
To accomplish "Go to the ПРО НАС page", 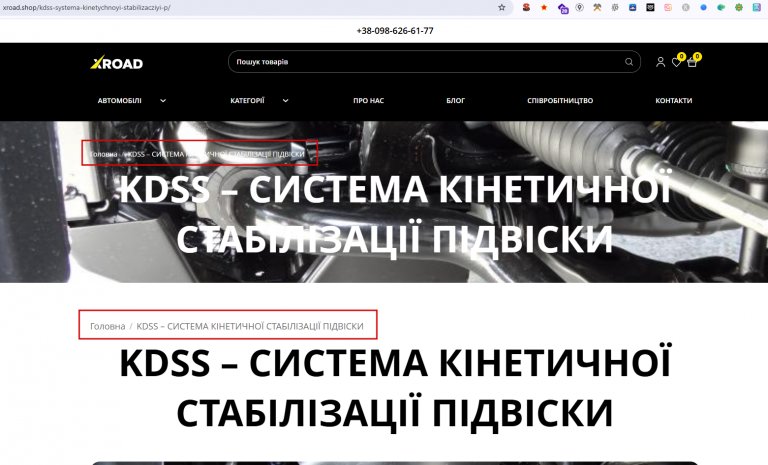I will click(369, 100).
